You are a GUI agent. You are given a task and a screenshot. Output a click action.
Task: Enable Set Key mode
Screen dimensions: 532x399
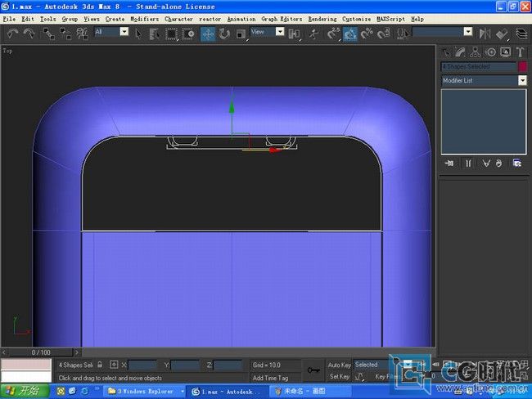point(340,377)
